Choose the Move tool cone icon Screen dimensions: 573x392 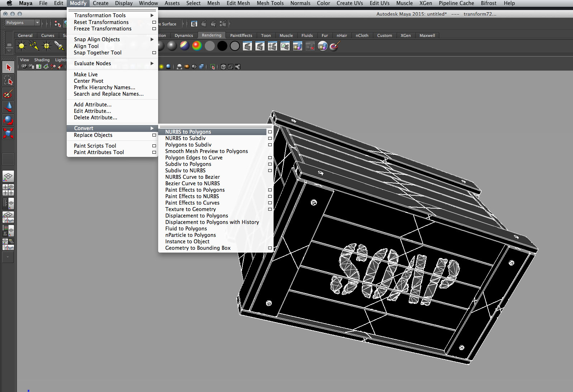click(x=8, y=107)
